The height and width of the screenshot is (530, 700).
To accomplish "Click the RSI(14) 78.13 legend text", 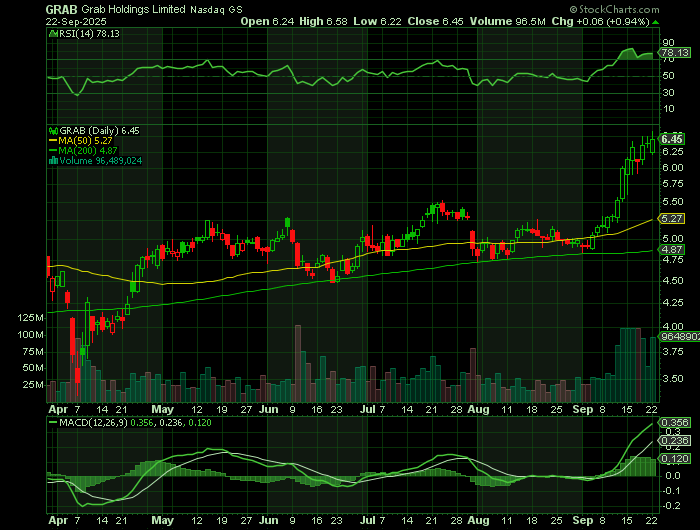I will click(x=89, y=33).
